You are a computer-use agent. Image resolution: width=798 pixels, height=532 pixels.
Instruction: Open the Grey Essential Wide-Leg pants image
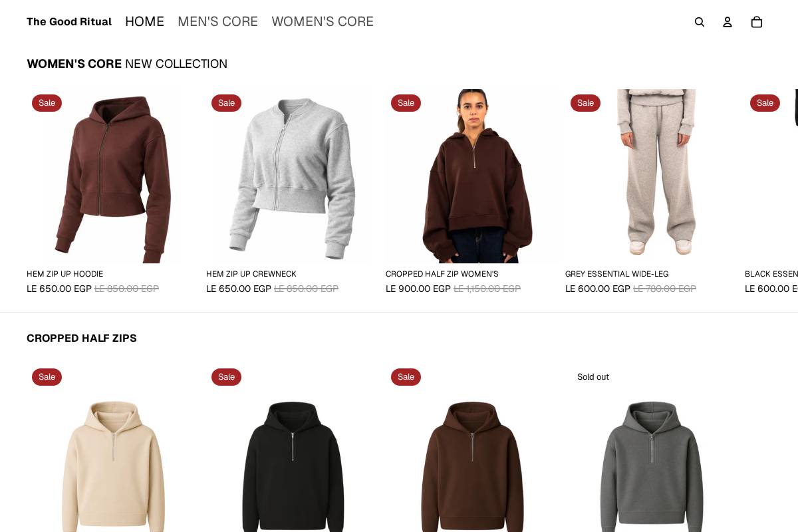(652, 176)
